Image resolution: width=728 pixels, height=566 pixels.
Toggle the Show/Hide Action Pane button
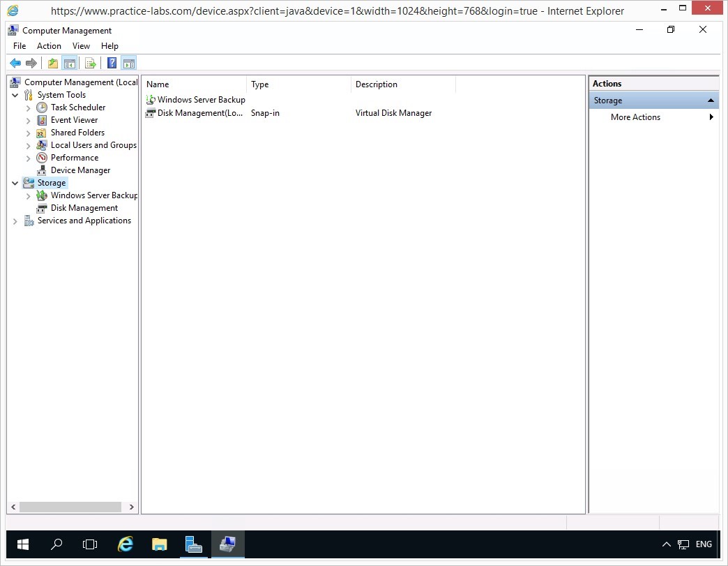pos(128,64)
